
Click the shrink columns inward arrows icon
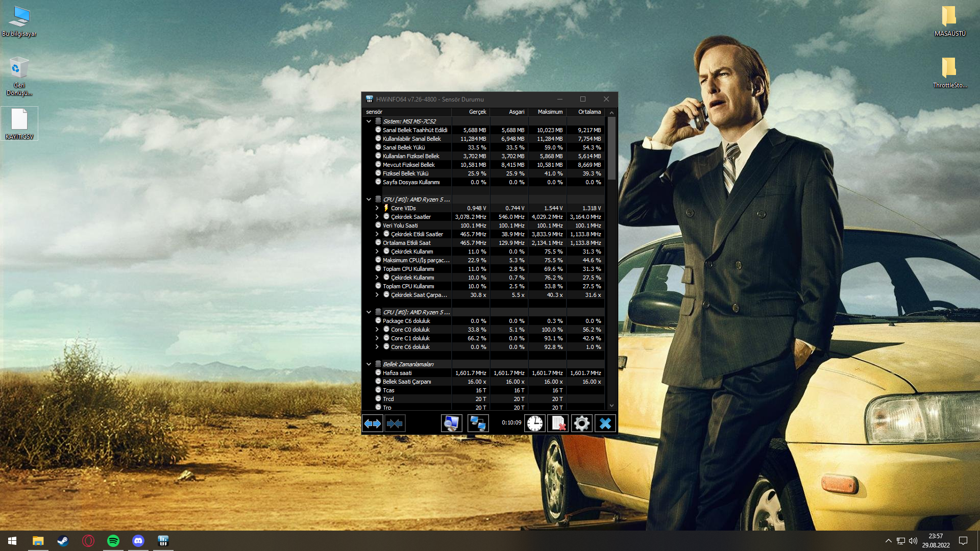click(x=395, y=423)
